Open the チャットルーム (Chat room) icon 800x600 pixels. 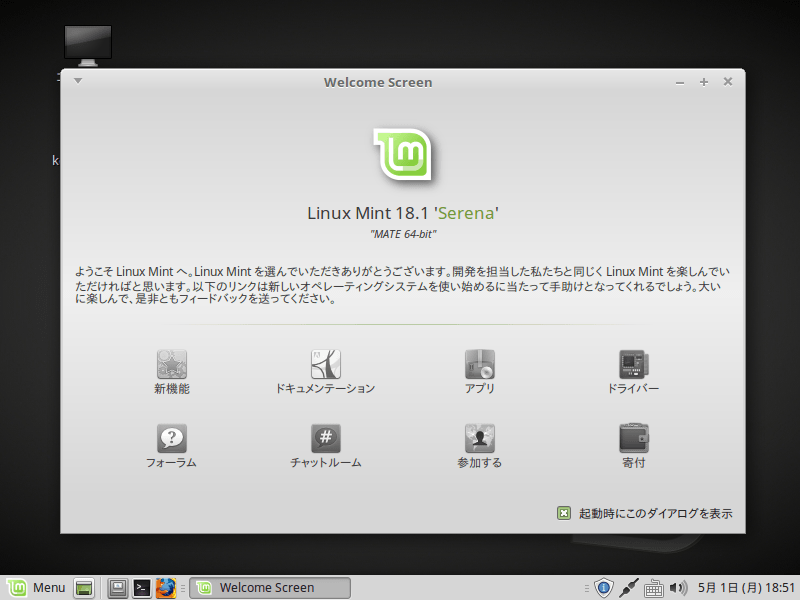click(325, 439)
